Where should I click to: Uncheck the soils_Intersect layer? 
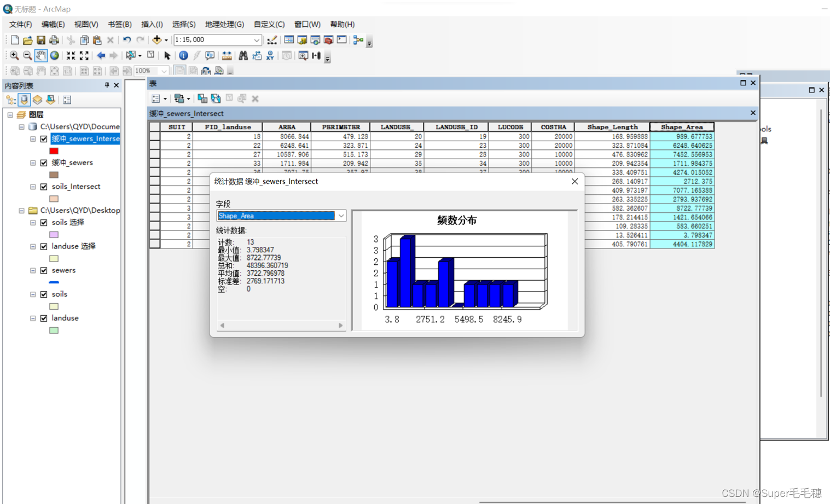coord(44,187)
